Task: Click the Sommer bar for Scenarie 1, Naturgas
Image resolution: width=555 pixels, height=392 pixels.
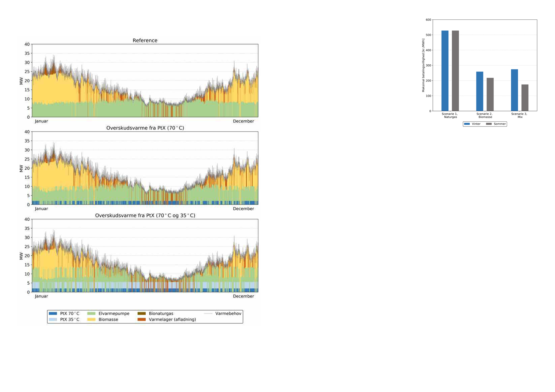Action: [455, 71]
